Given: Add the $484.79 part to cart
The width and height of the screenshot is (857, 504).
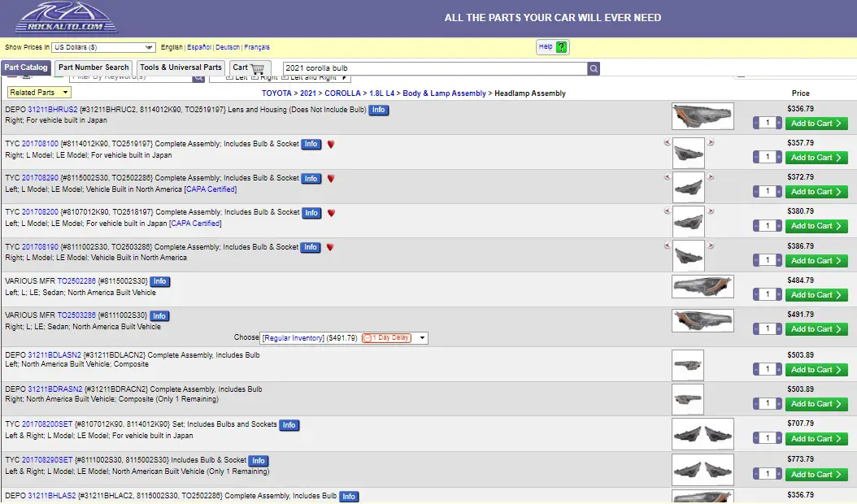Looking at the screenshot, I should pos(816,294).
